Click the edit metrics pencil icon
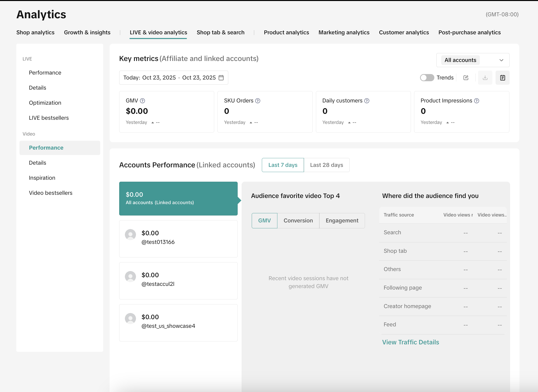Screen dimensions: 538x392 point(466,78)
